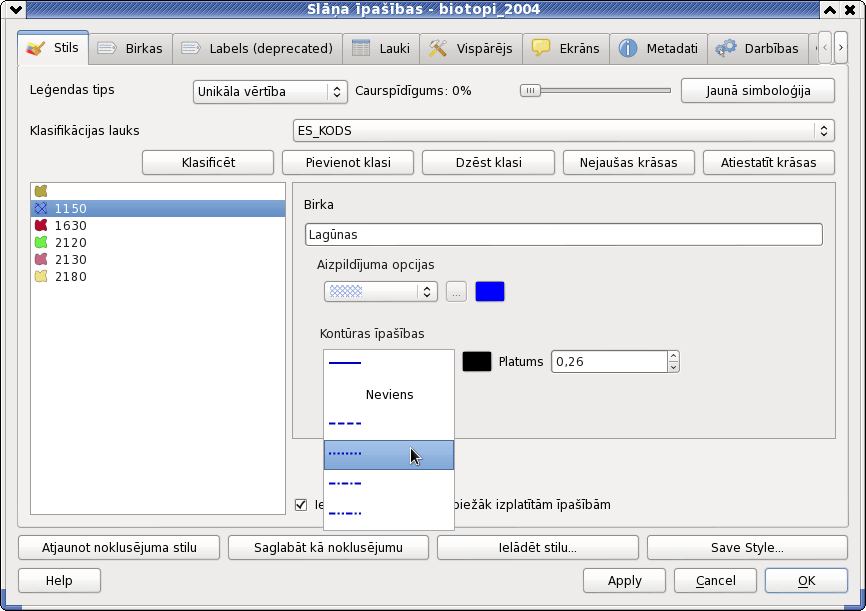
Task: Toggle the checkbox above Atjaunot noklusējuma stilu
Action: [x=301, y=505]
